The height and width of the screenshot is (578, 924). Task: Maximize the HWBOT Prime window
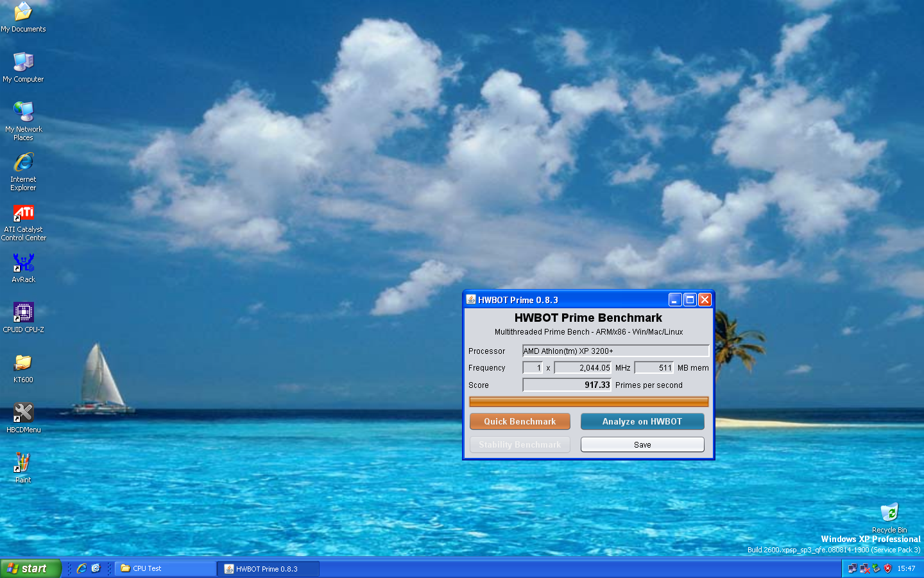690,300
